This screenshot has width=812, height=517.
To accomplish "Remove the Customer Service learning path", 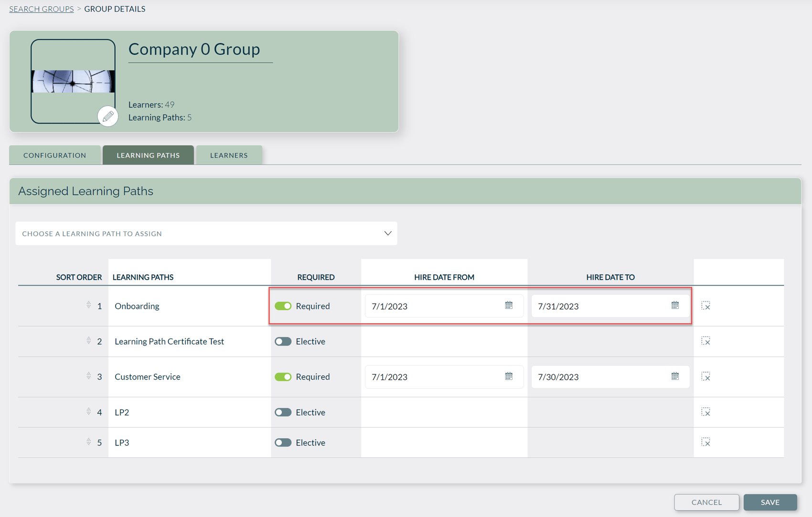I will [705, 377].
